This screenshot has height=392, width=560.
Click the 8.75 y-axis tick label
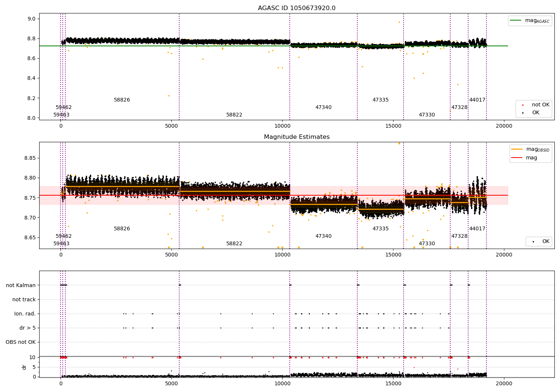point(30,198)
